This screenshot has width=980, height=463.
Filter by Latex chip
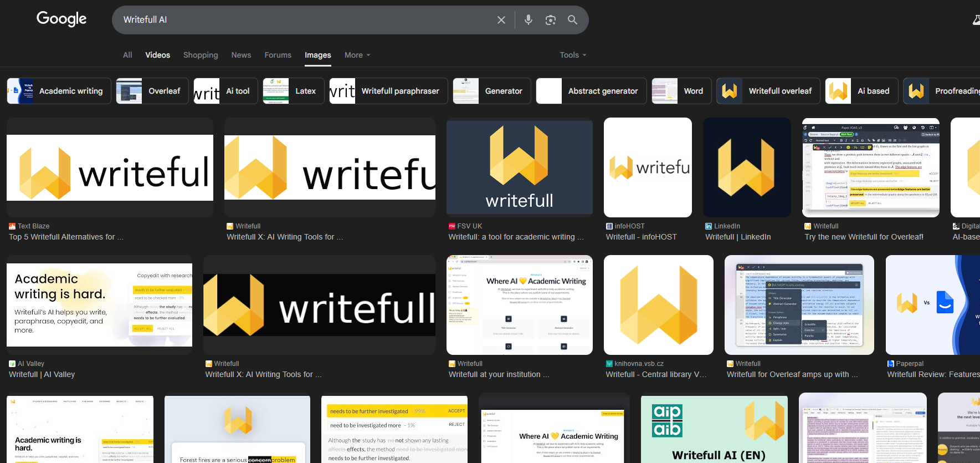[x=294, y=91]
